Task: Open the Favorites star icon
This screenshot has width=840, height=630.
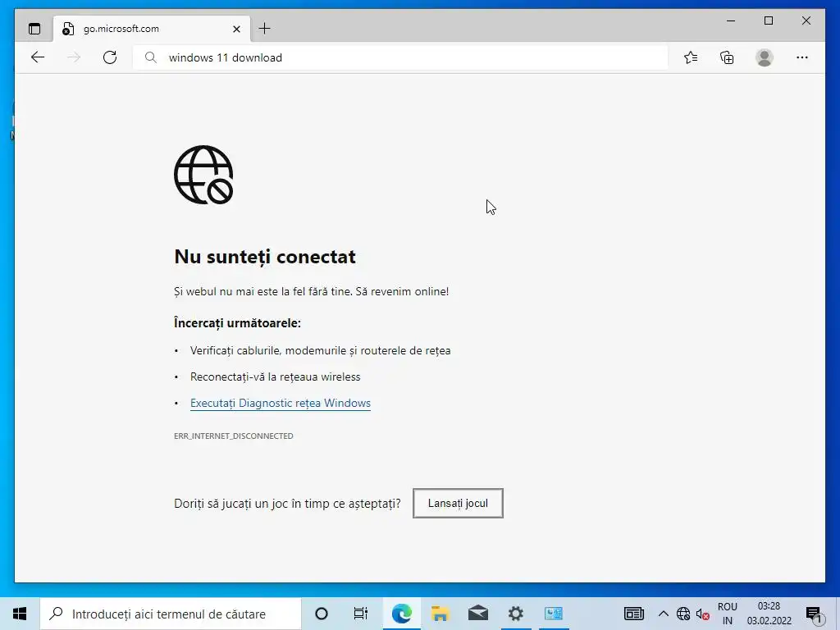Action: click(x=691, y=57)
